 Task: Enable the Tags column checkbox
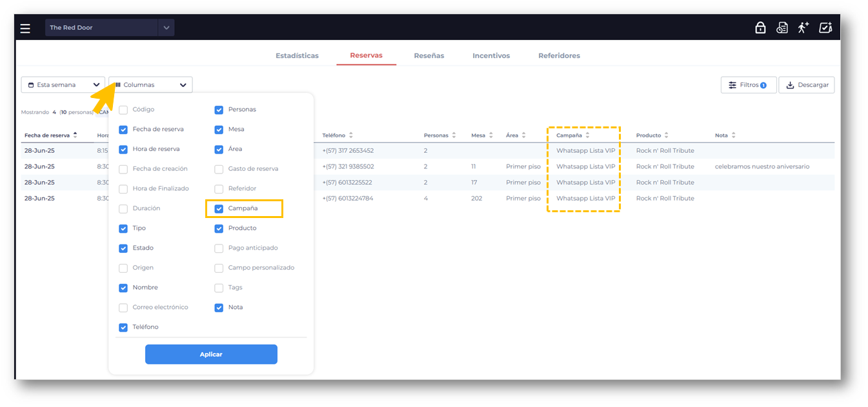point(219,288)
